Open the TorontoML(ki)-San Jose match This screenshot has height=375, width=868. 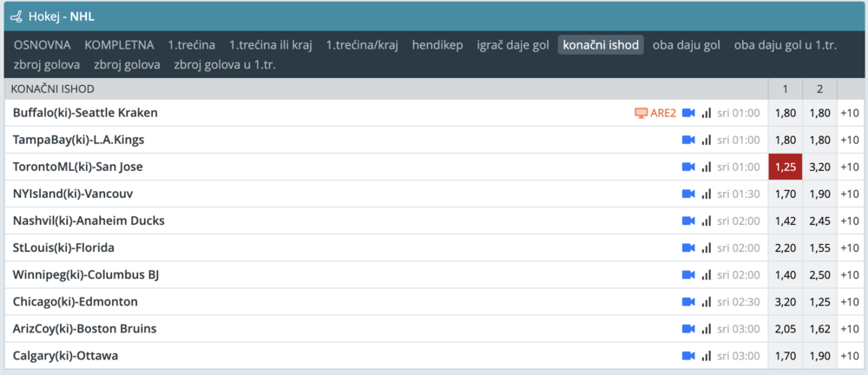pos(78,167)
